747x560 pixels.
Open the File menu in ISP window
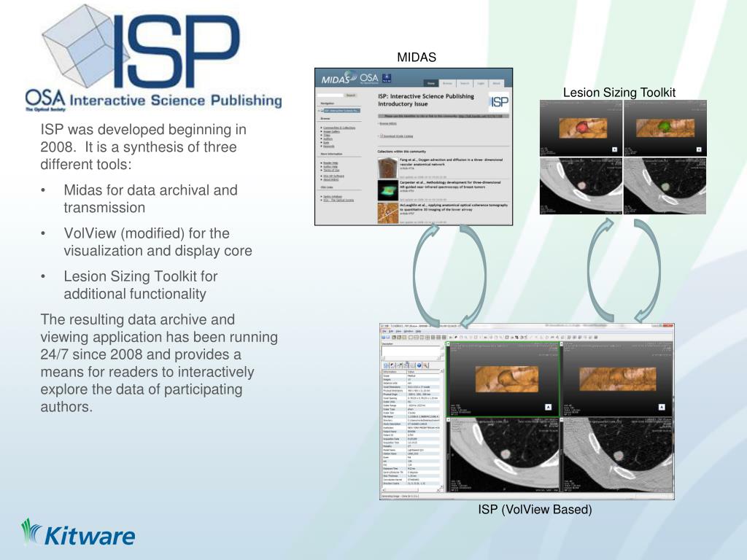(384, 331)
